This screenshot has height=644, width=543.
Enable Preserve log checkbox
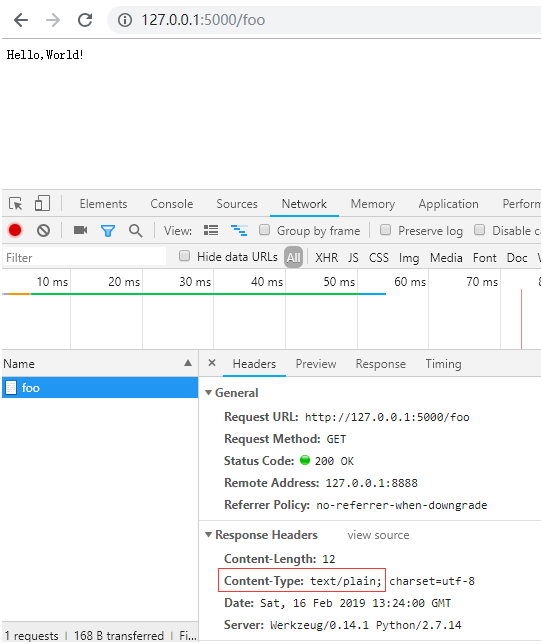coord(385,230)
